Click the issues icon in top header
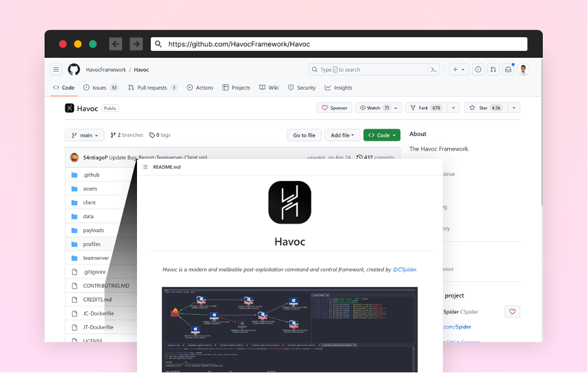 pyautogui.click(x=478, y=70)
